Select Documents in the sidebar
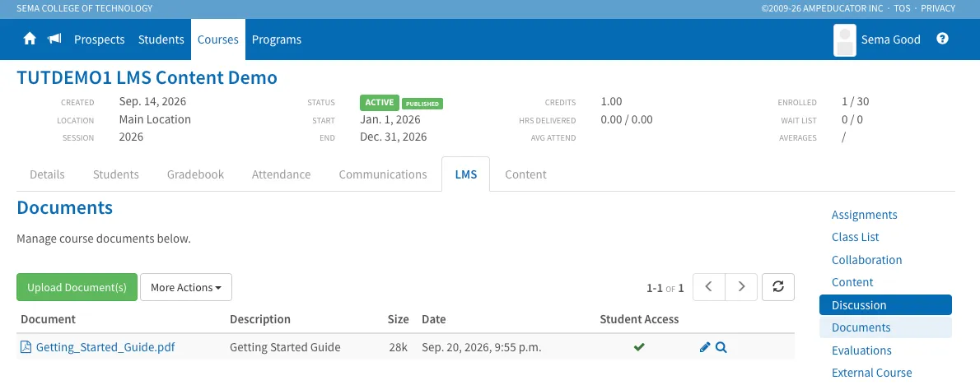The width and height of the screenshot is (980, 385). point(885,327)
